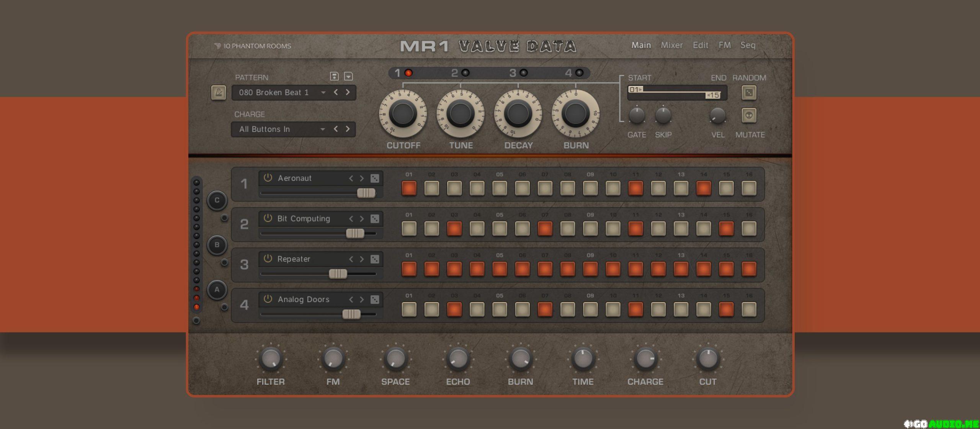Click the Repeater track volume slider handle
Viewport: 980px width, 429px height.
[338, 273]
